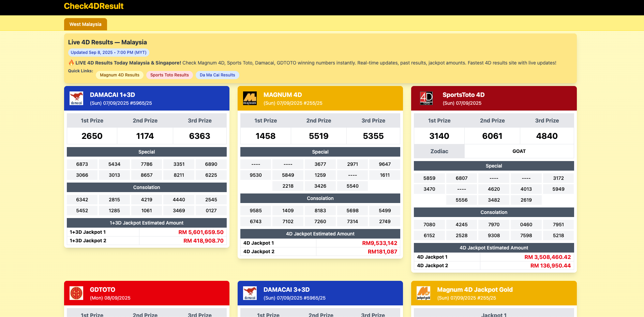Click the Magnum 4D logo icon

tap(250, 98)
